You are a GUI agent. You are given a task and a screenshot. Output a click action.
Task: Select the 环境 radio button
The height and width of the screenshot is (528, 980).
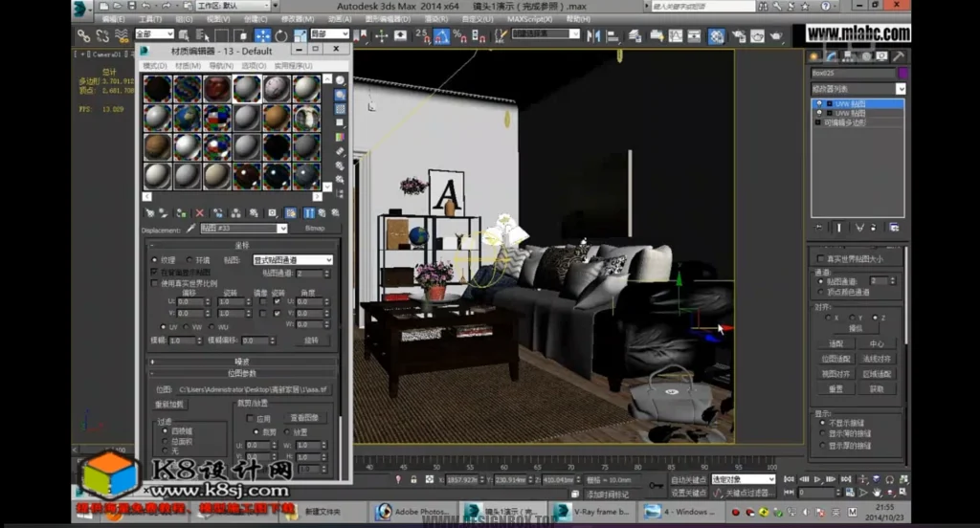[189, 259]
